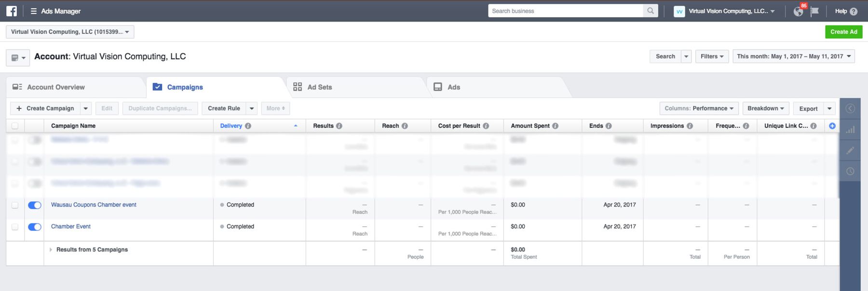Open the date range dropdown

pyautogui.click(x=794, y=56)
